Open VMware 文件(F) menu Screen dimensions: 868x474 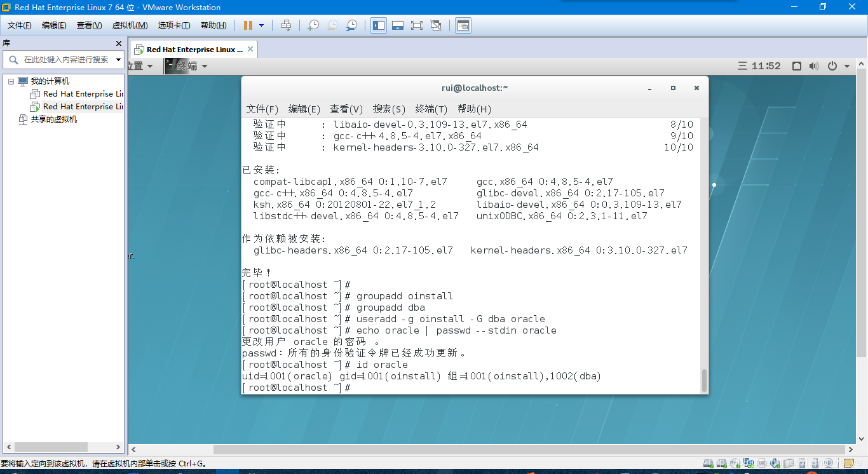(x=20, y=25)
